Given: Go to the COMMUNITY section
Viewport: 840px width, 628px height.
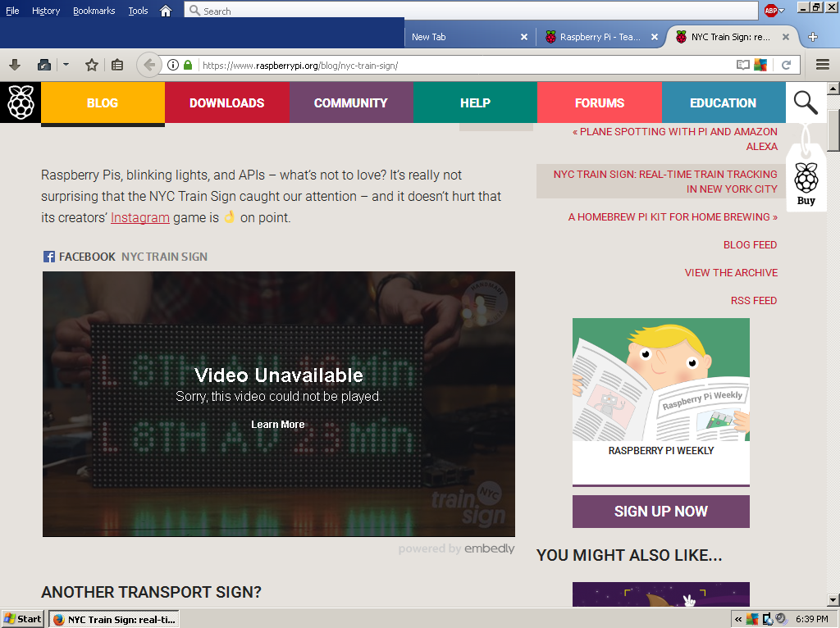Looking at the screenshot, I should 351,102.
